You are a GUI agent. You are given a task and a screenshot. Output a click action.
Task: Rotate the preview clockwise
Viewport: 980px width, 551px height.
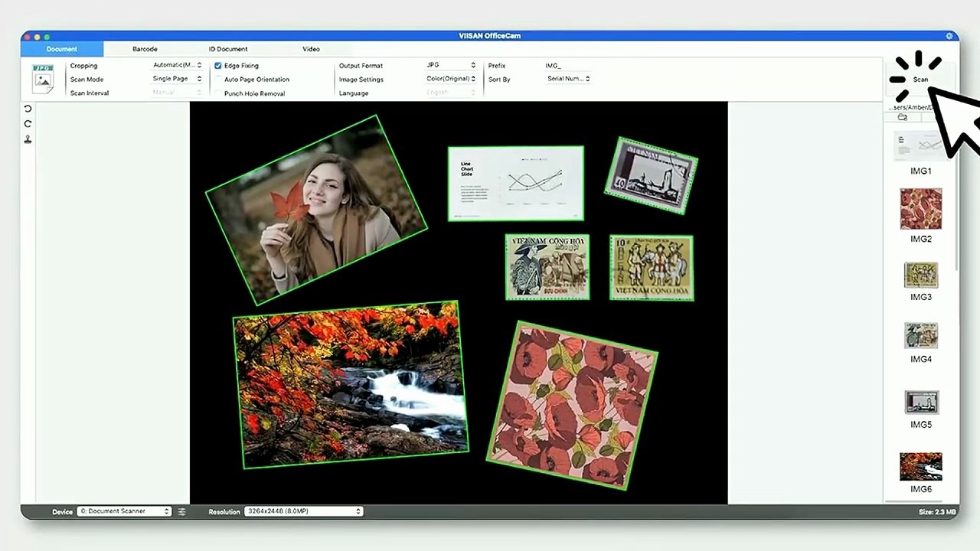click(28, 124)
